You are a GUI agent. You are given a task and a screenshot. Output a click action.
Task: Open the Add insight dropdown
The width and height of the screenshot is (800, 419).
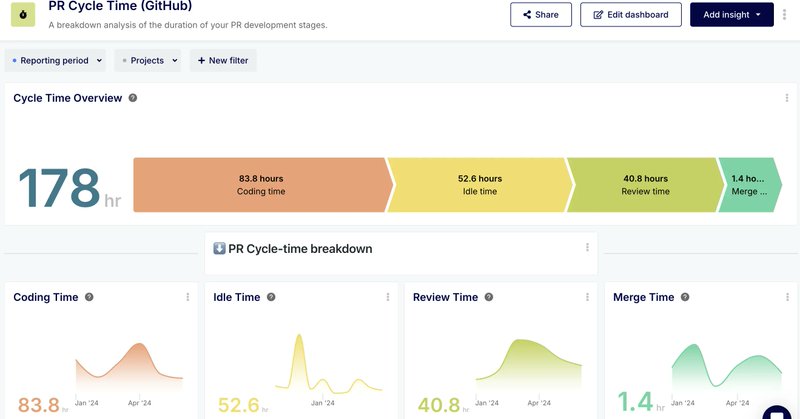click(731, 15)
